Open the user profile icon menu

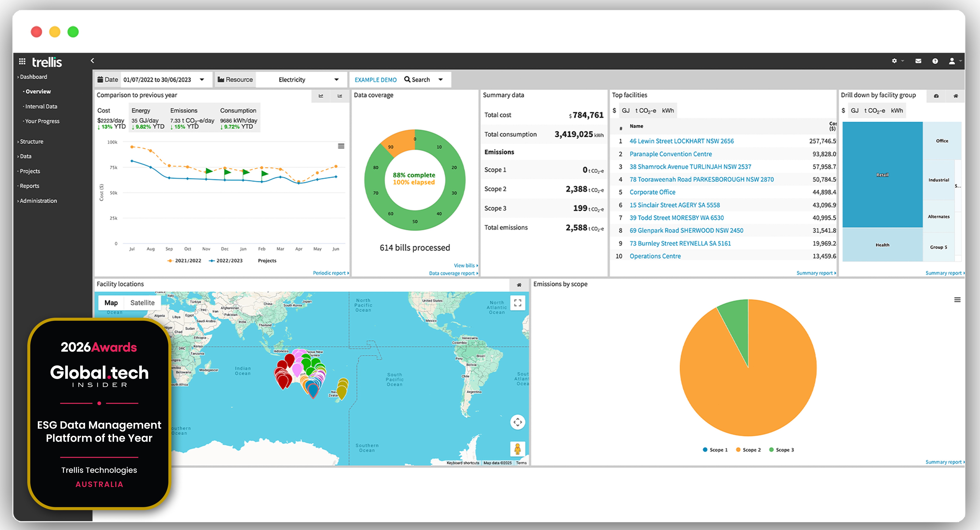pos(952,61)
